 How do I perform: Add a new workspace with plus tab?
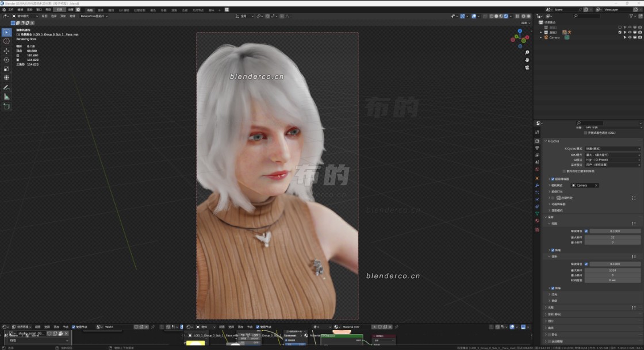[x=220, y=10]
